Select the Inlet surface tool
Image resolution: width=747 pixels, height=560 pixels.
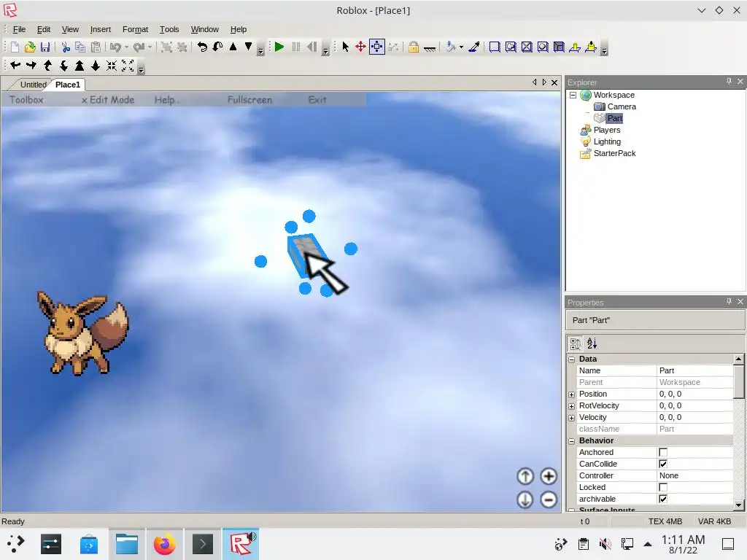tap(559, 47)
